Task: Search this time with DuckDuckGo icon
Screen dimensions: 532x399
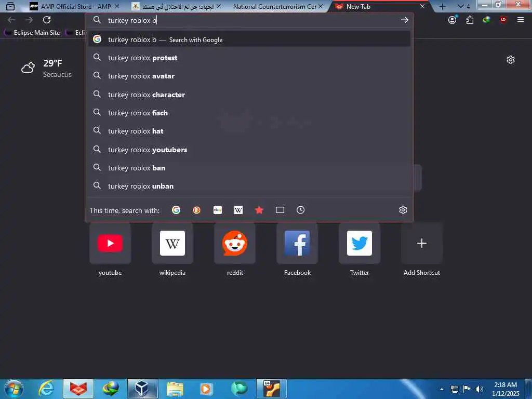Action: click(x=196, y=210)
